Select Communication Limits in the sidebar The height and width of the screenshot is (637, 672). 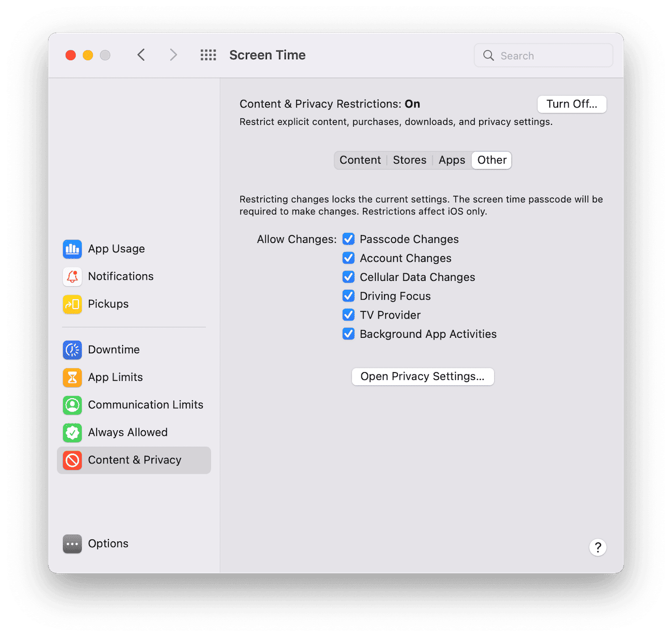[x=145, y=405]
